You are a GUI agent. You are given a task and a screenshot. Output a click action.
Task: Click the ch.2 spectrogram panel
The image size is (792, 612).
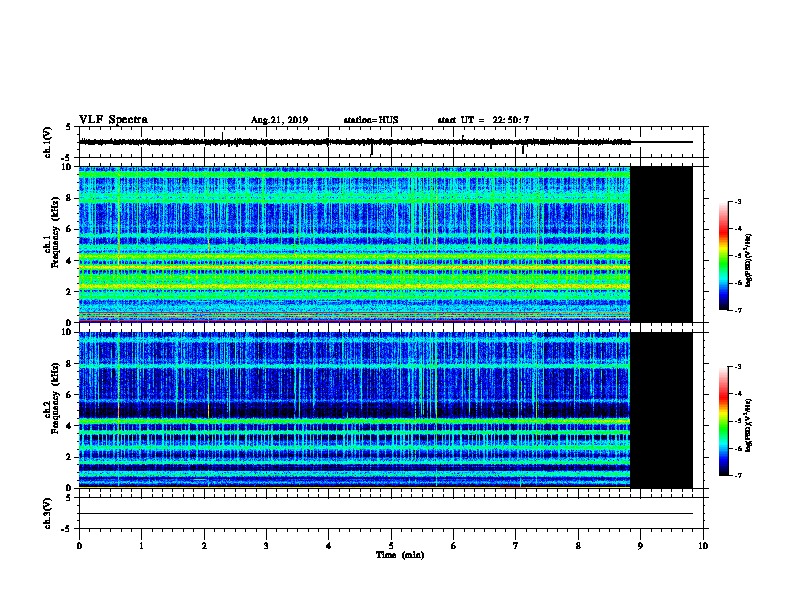coord(355,410)
